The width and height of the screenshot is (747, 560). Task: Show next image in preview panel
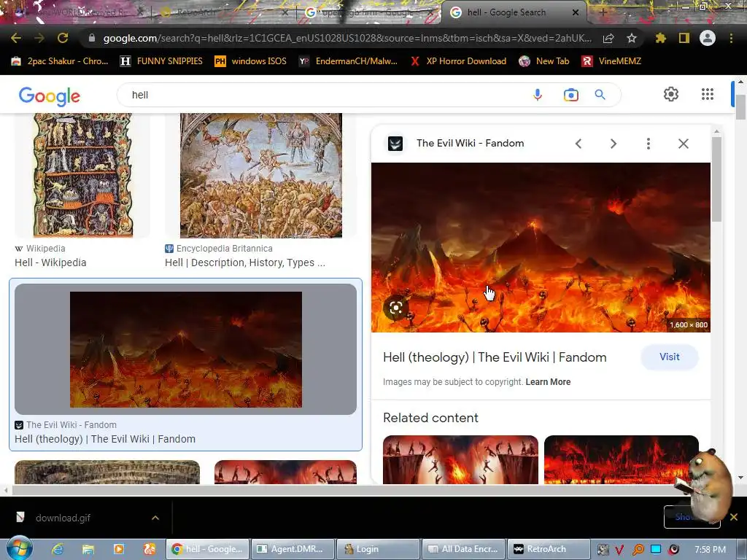click(x=614, y=144)
